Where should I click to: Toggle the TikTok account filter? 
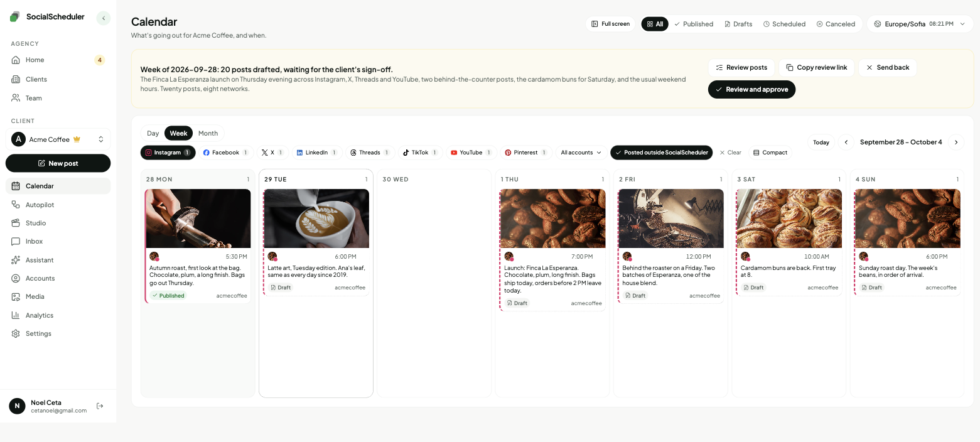pos(420,153)
